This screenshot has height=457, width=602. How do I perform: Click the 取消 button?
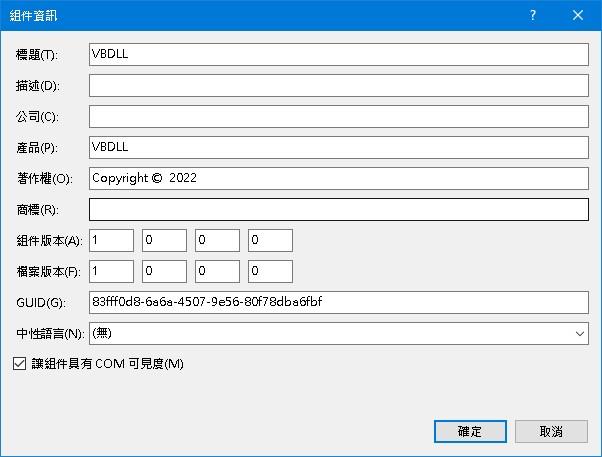pos(551,431)
